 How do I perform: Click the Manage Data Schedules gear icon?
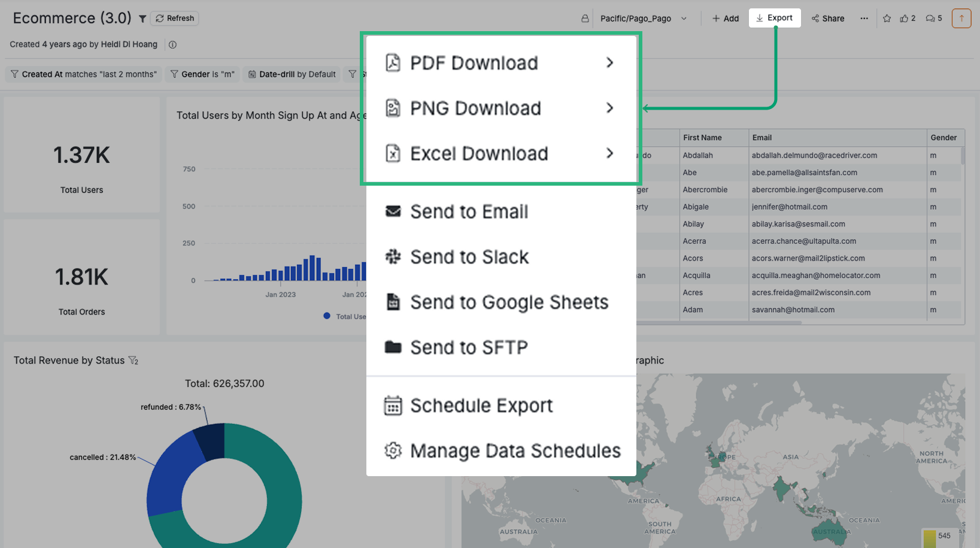click(x=393, y=450)
